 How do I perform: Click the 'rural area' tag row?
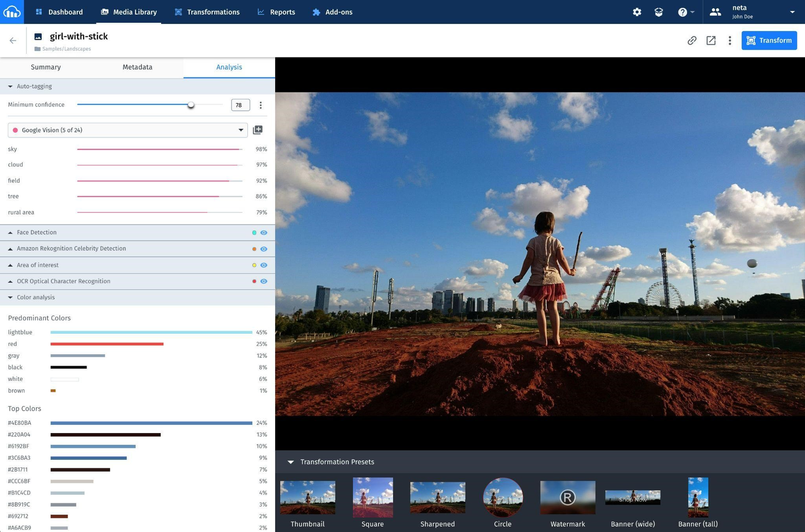tap(137, 212)
